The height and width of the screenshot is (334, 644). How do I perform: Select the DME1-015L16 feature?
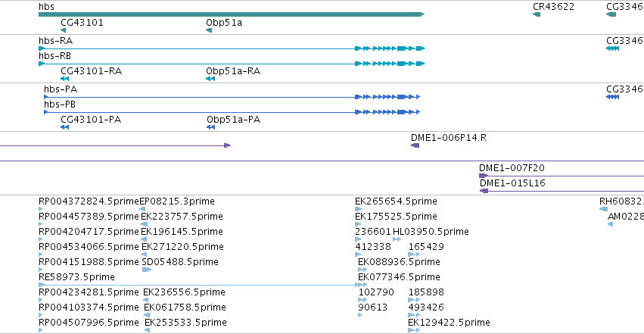562,191
